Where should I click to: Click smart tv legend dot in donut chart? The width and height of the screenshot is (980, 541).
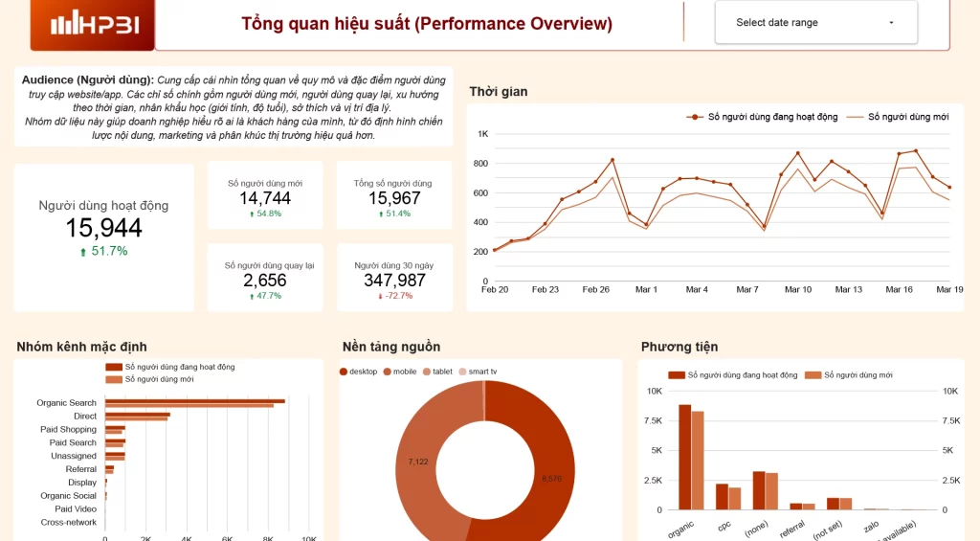click(462, 372)
